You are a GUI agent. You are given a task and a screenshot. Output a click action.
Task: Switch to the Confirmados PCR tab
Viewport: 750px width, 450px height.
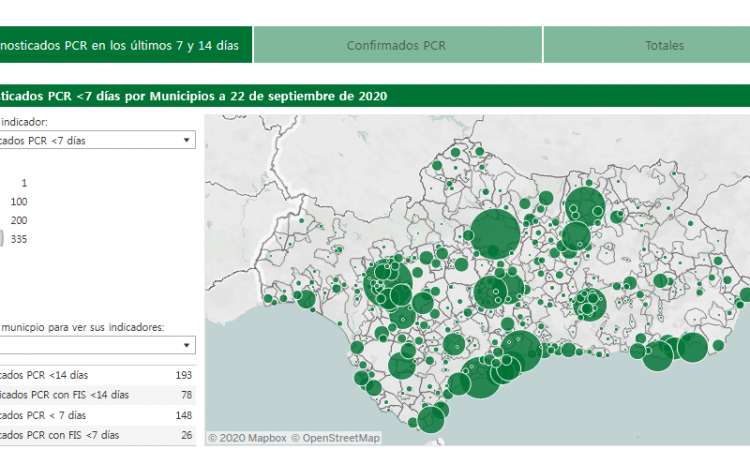pos(397,45)
